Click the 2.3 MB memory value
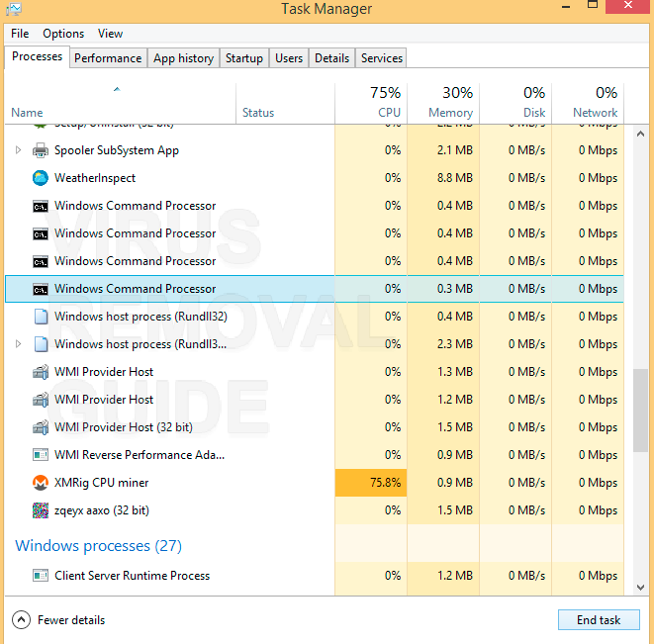This screenshot has width=654, height=644. tap(454, 344)
